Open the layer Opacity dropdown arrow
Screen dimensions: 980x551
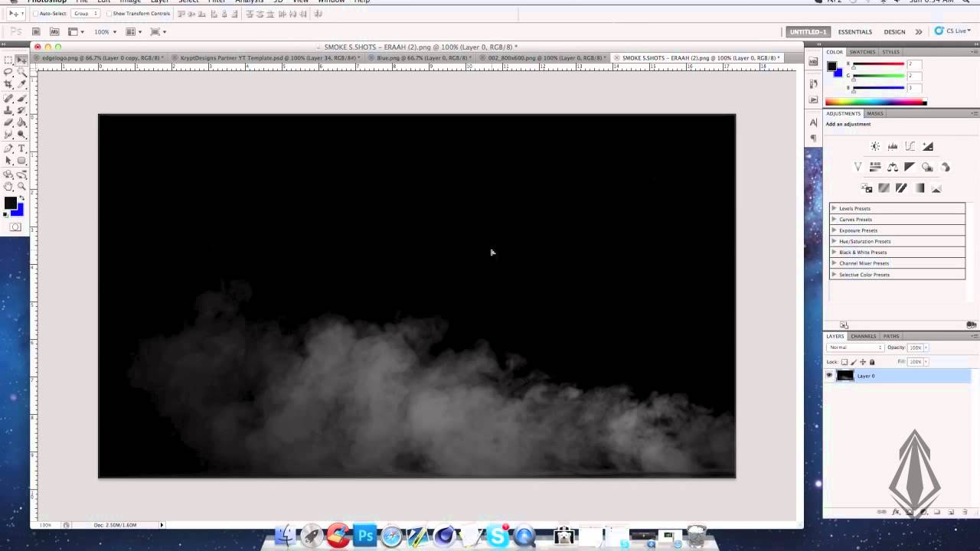click(926, 347)
